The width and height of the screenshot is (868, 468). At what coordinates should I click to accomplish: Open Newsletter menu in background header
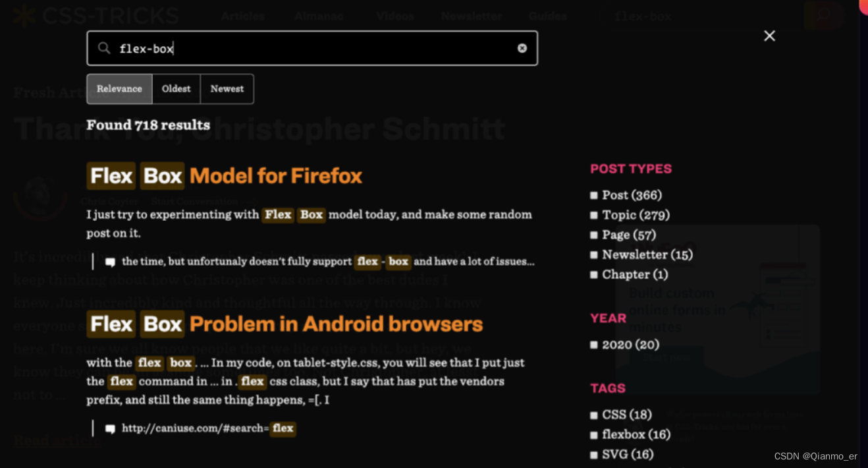click(x=472, y=16)
